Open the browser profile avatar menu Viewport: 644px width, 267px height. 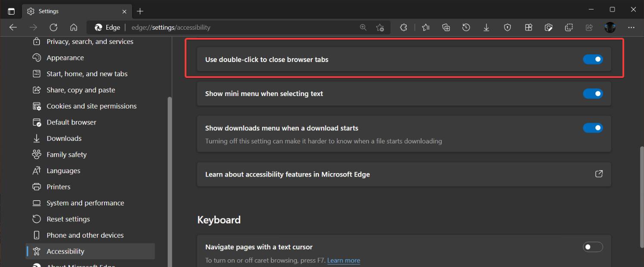pyautogui.click(x=610, y=27)
